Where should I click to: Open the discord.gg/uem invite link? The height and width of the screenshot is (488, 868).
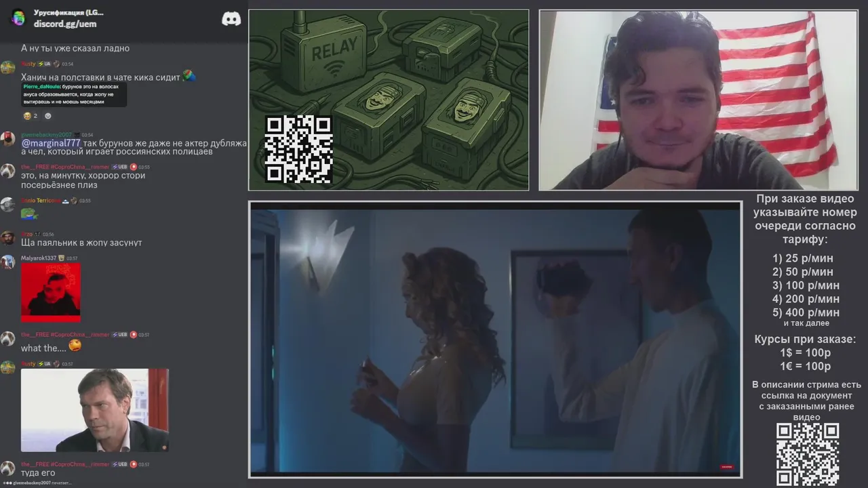click(x=65, y=24)
